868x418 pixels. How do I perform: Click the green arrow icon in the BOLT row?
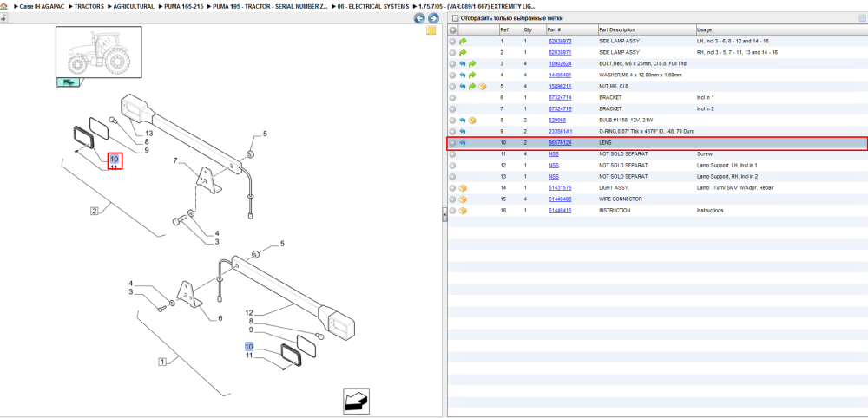472,63
